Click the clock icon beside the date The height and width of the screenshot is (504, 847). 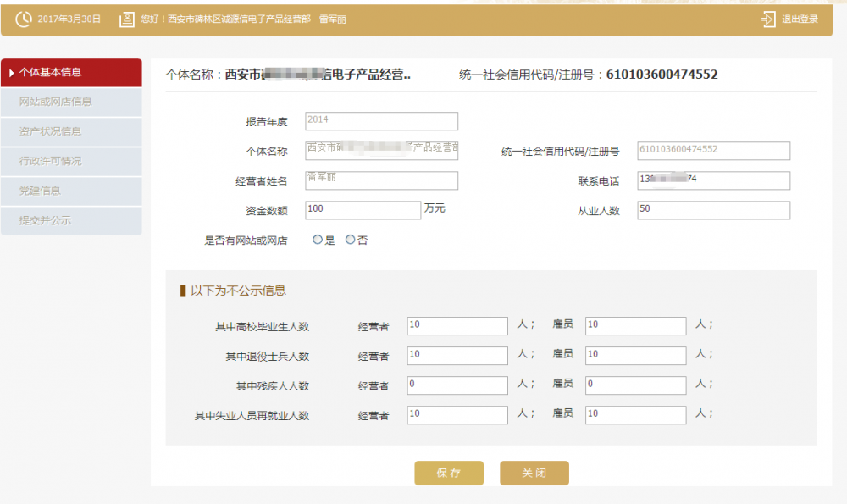point(24,19)
